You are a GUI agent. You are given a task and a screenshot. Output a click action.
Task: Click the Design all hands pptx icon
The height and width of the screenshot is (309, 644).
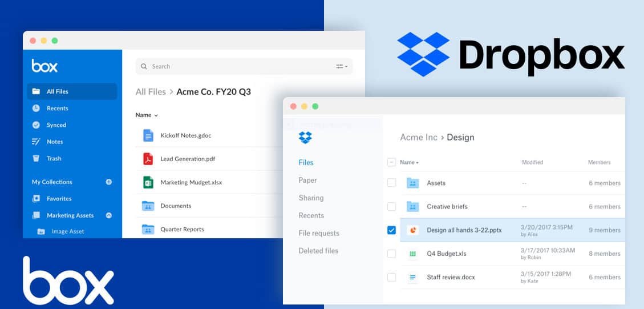click(x=413, y=230)
